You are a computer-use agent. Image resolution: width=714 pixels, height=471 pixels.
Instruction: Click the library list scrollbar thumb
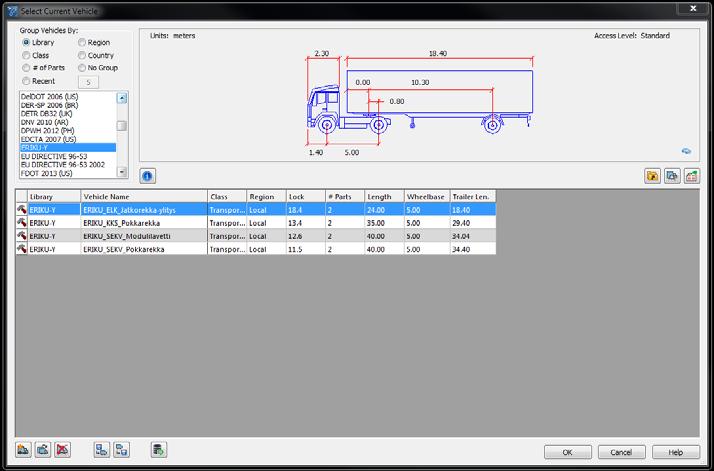(x=122, y=126)
